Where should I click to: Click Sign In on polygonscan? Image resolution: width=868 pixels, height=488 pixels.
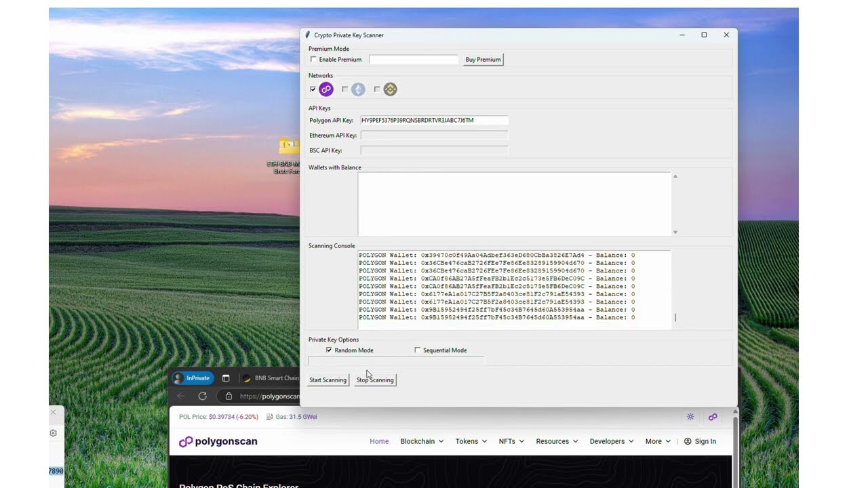(700, 441)
